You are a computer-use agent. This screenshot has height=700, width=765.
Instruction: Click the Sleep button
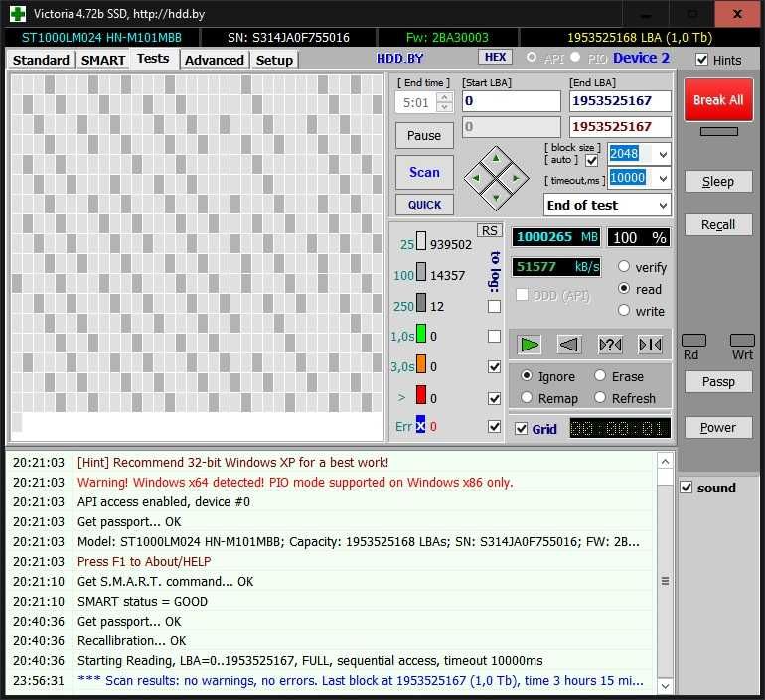718,182
